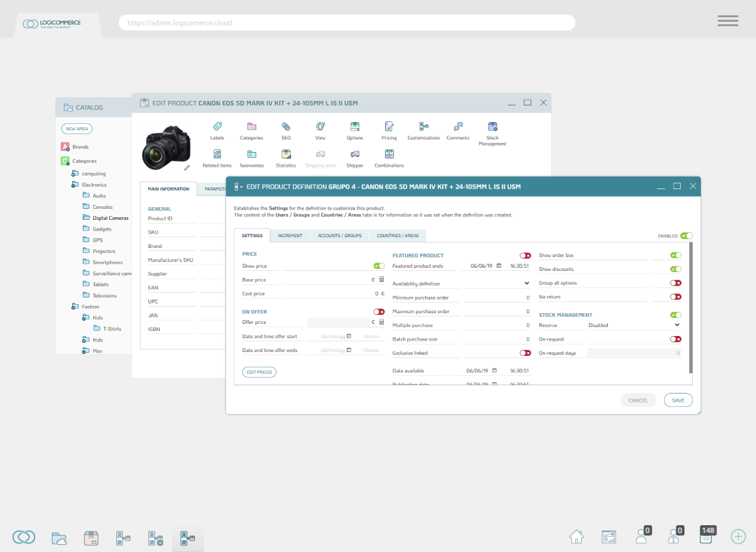Open the Shipper truck icon
Image resolution: width=756 pixels, height=552 pixels.
click(x=355, y=154)
